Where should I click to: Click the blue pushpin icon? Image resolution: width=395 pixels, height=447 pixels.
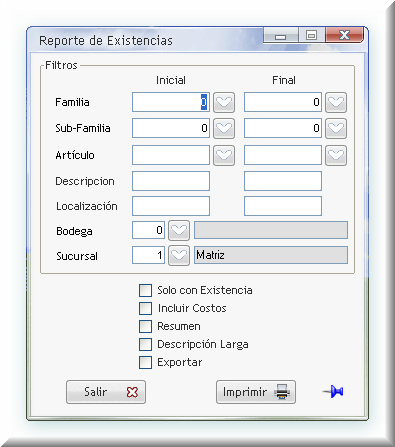click(333, 391)
